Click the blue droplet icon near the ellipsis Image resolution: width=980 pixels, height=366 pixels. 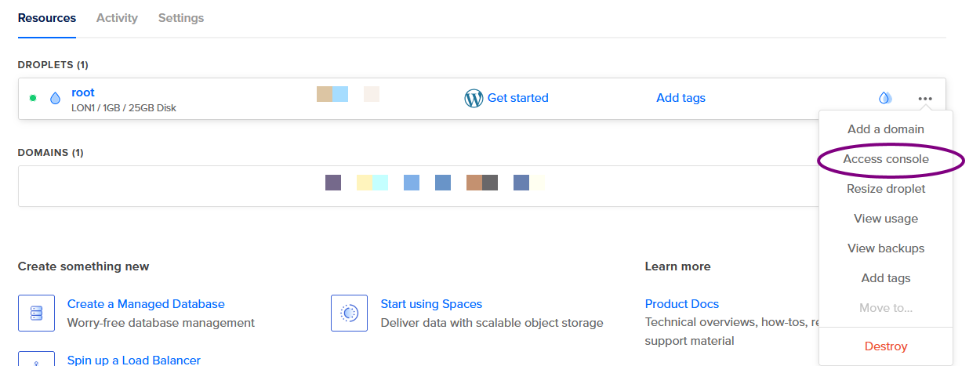point(885,98)
